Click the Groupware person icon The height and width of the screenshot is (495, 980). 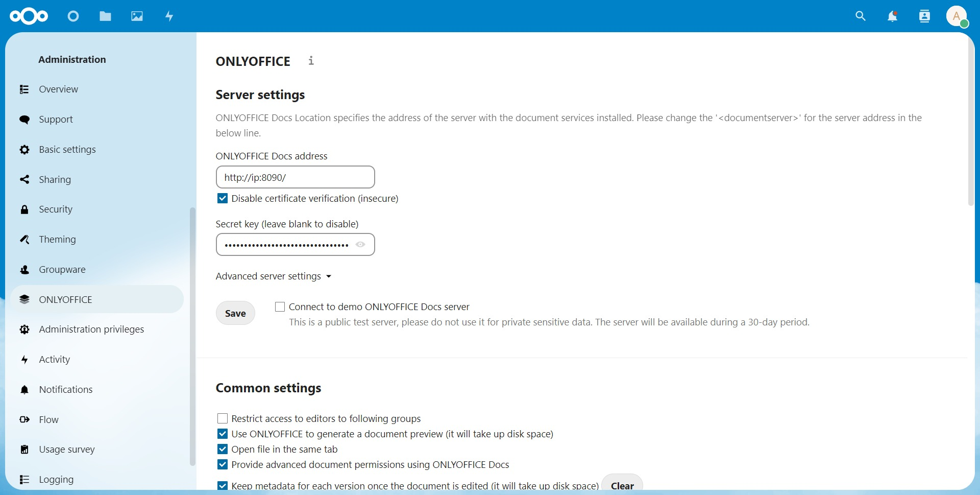(24, 269)
